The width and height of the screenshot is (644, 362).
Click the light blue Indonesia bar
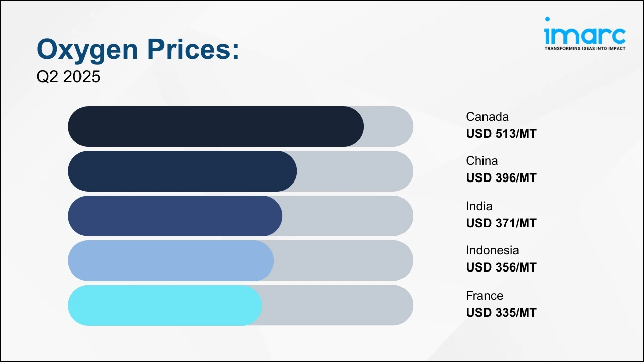click(171, 260)
